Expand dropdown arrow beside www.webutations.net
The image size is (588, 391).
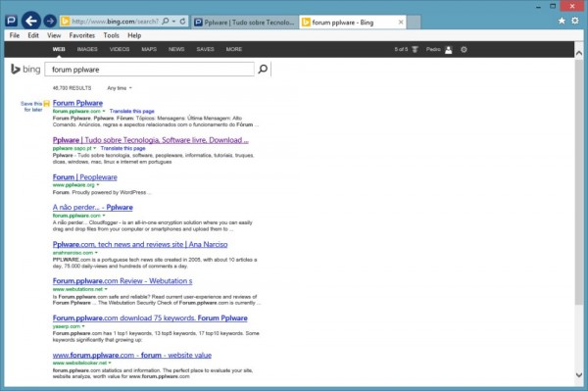point(106,289)
